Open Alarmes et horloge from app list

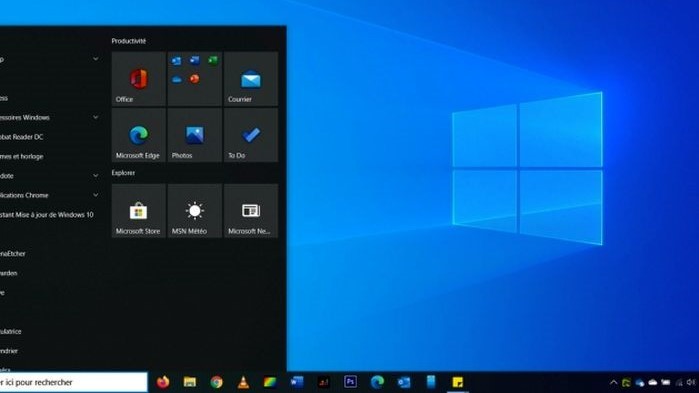point(21,156)
